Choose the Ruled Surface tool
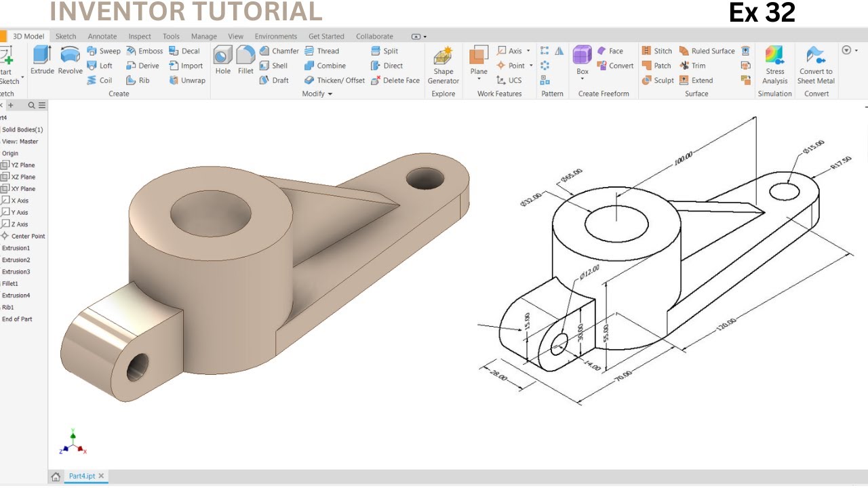 707,51
